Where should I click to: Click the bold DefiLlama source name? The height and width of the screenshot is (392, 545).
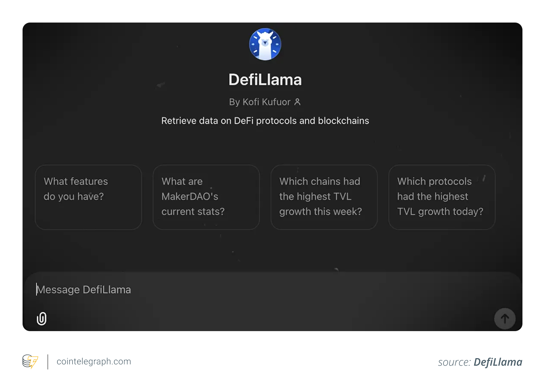pos(498,362)
